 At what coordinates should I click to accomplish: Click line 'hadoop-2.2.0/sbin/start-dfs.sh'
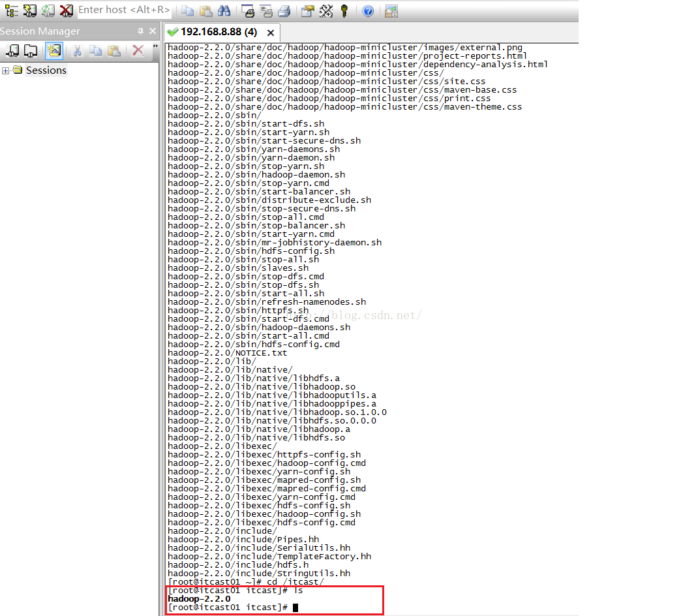pos(246,123)
